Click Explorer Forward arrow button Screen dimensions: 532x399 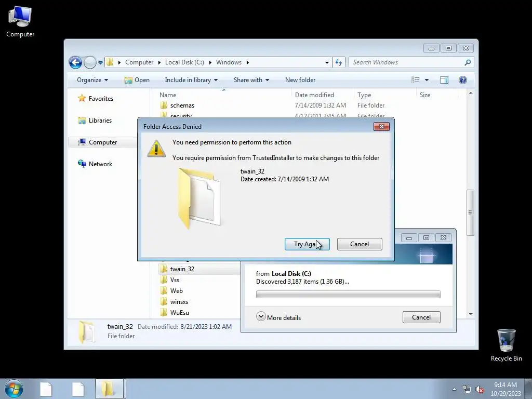click(90, 62)
